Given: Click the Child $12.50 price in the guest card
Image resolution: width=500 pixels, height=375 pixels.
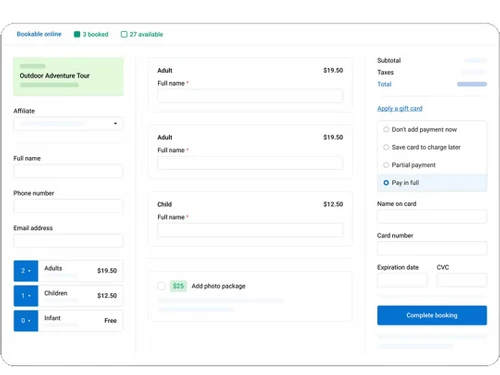Looking at the screenshot, I should click(x=333, y=204).
